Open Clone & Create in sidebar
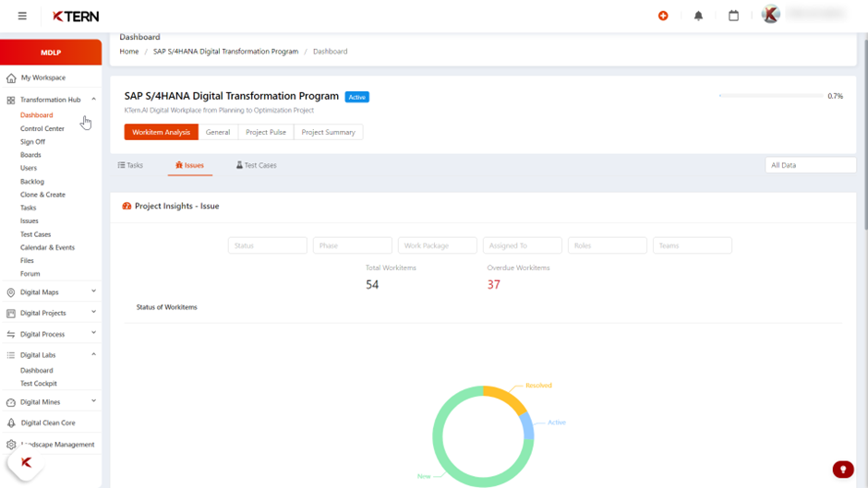This screenshot has width=868, height=488. click(42, 195)
